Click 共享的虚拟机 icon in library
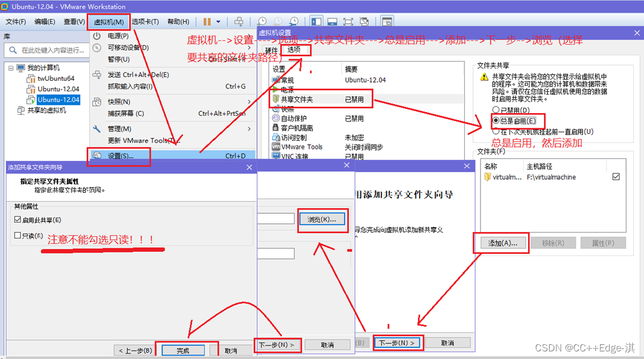644x359 pixels. pyautogui.click(x=21, y=110)
